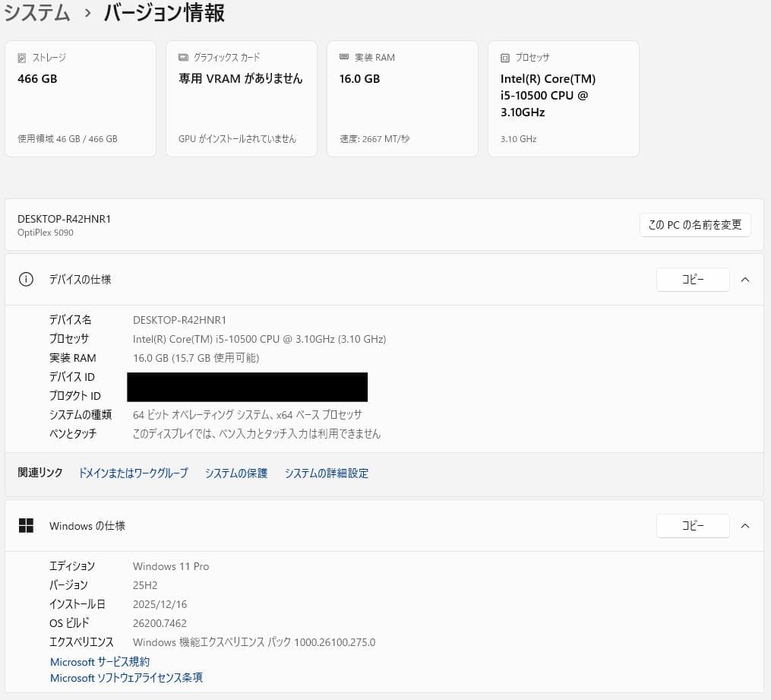This screenshot has width=771, height=700.
Task: Collapse the デバイスの仕様 section chevron
Action: 745,279
